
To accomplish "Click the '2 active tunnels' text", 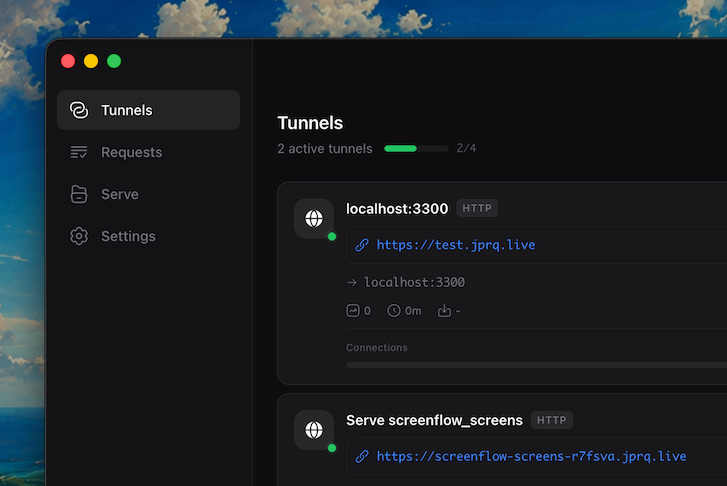I will click(x=325, y=148).
